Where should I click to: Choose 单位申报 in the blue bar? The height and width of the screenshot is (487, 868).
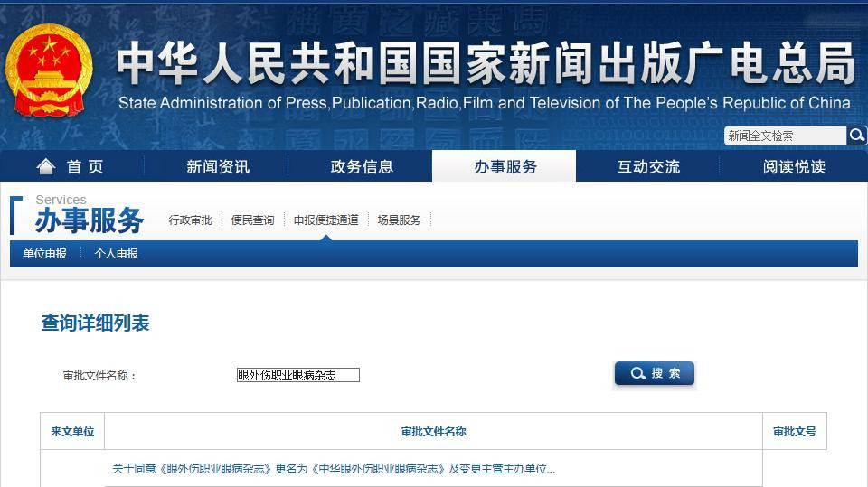(x=45, y=254)
